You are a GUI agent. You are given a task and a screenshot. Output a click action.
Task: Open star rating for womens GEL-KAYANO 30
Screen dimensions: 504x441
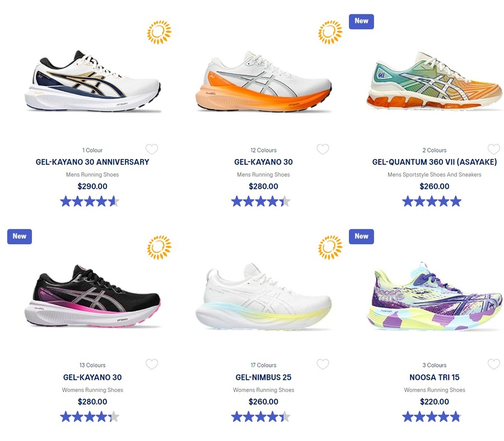[90, 417]
